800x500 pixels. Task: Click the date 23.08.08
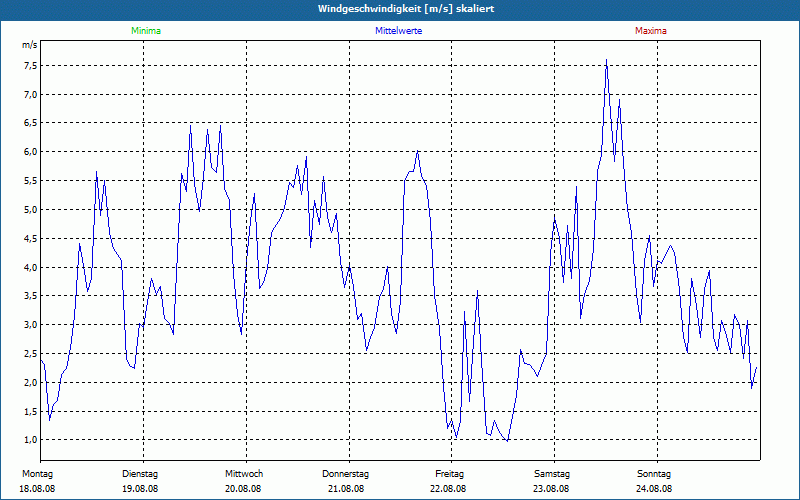[x=551, y=489]
